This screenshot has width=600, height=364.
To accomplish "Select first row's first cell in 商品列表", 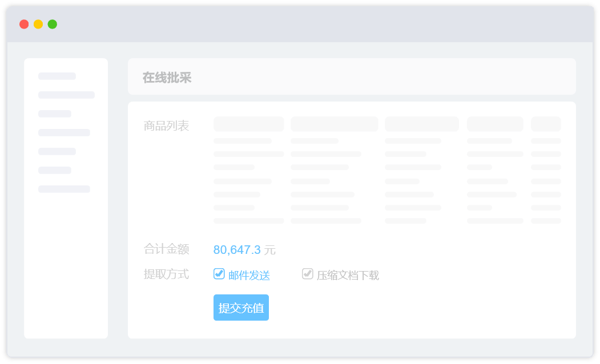I will coord(242,141).
